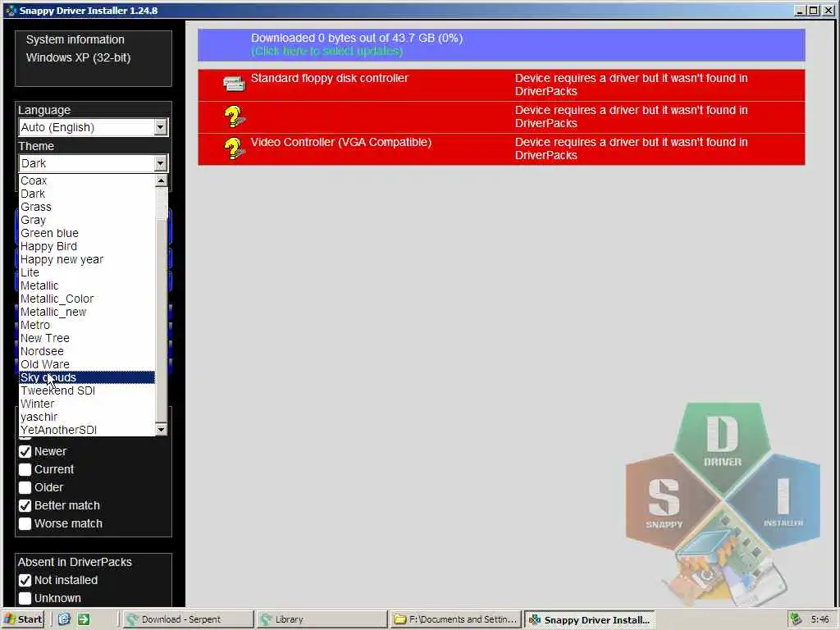The height and width of the screenshot is (630, 840).
Task: Enable the Older checkbox
Action: coord(25,487)
